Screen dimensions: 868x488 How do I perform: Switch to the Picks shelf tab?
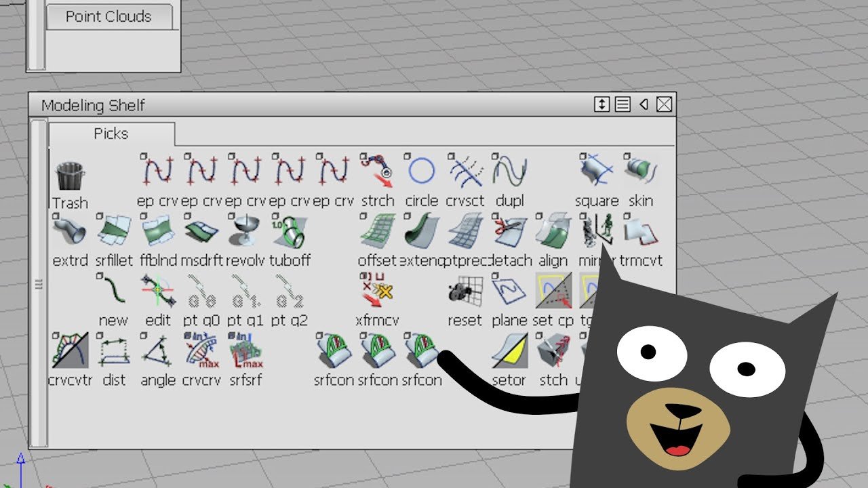click(111, 134)
